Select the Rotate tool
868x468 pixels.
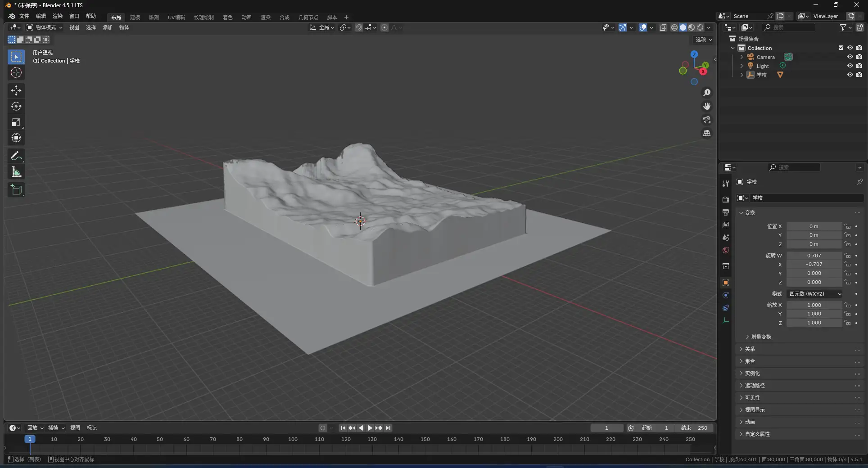(x=16, y=106)
